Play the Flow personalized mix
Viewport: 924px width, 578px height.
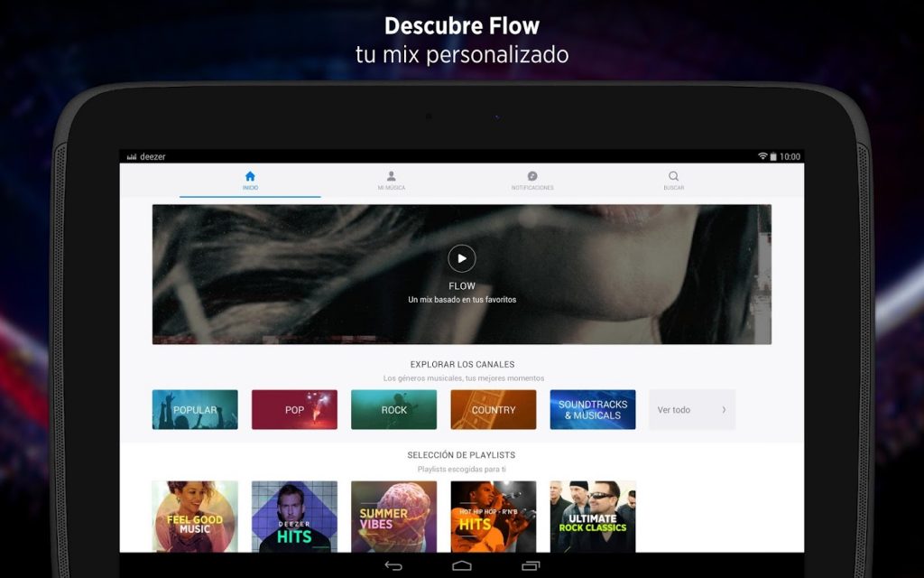coord(461,258)
